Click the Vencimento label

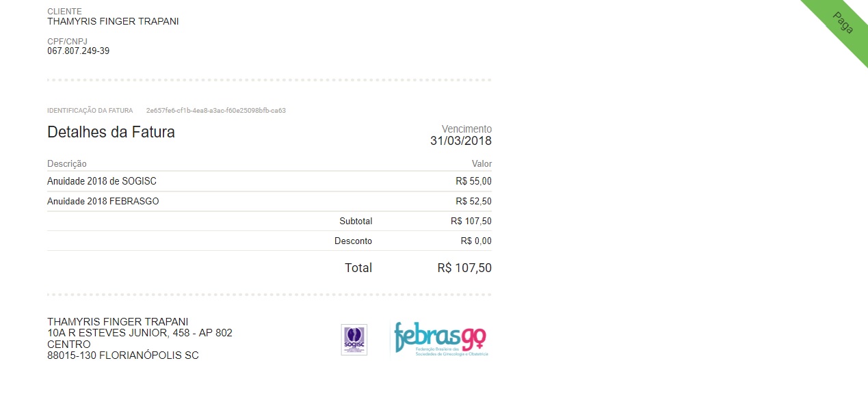(x=466, y=129)
